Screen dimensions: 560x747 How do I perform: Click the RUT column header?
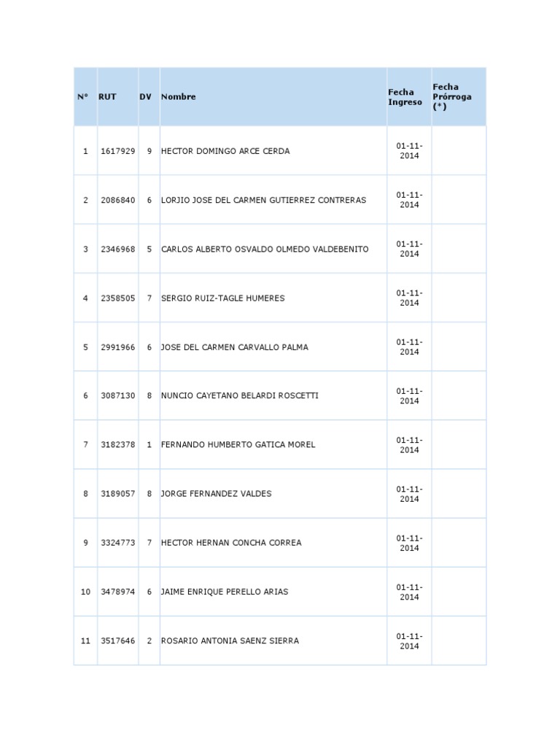click(x=107, y=97)
